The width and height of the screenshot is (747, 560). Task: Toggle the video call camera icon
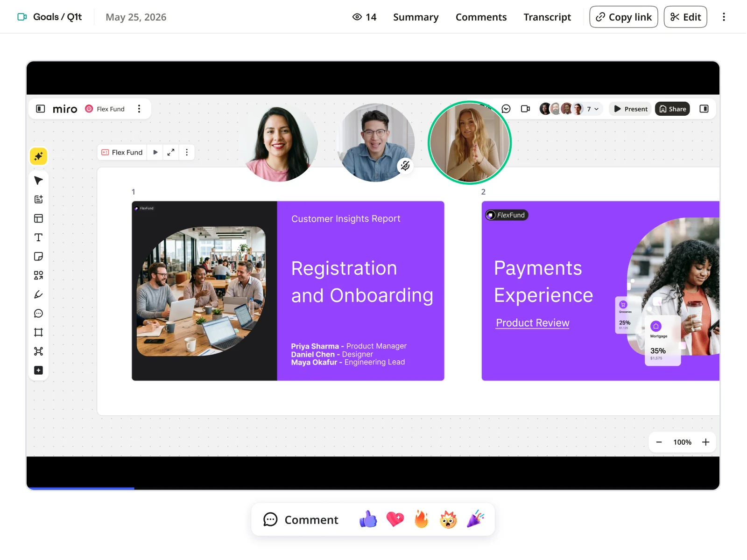click(526, 109)
